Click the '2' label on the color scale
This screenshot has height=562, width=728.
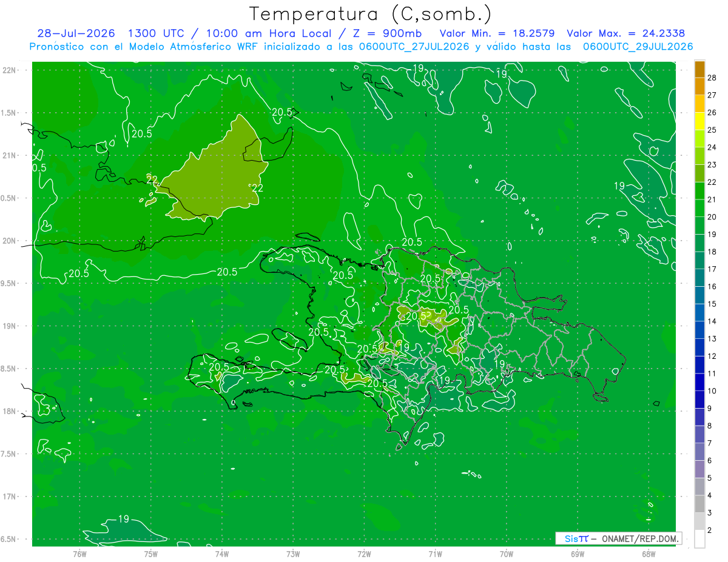(711, 530)
